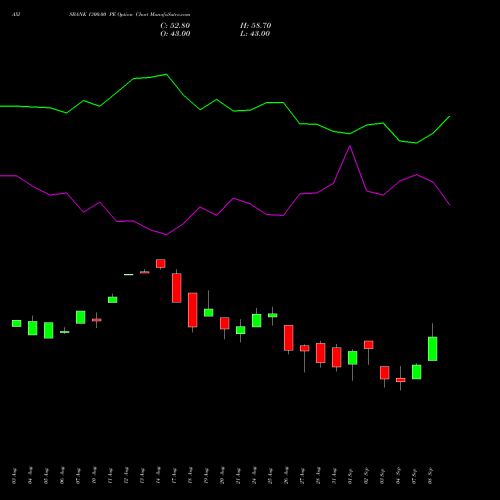
Task: Click the green candlestick for 24 Aug
Action: coord(257,321)
